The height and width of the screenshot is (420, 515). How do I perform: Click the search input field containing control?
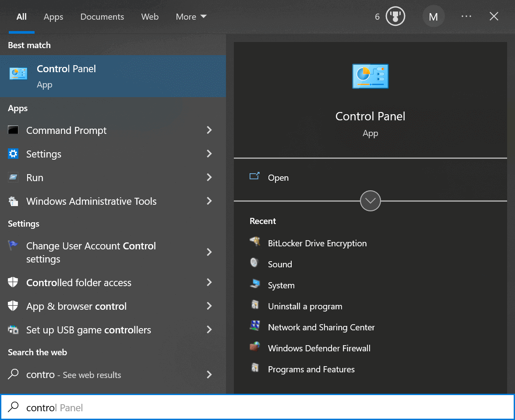[257, 407]
